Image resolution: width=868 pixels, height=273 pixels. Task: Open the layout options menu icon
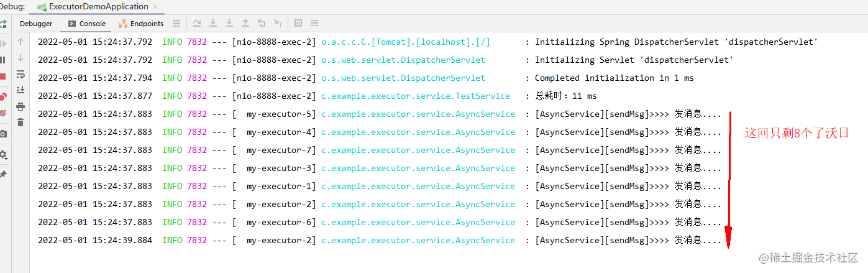pyautogui.click(x=176, y=24)
